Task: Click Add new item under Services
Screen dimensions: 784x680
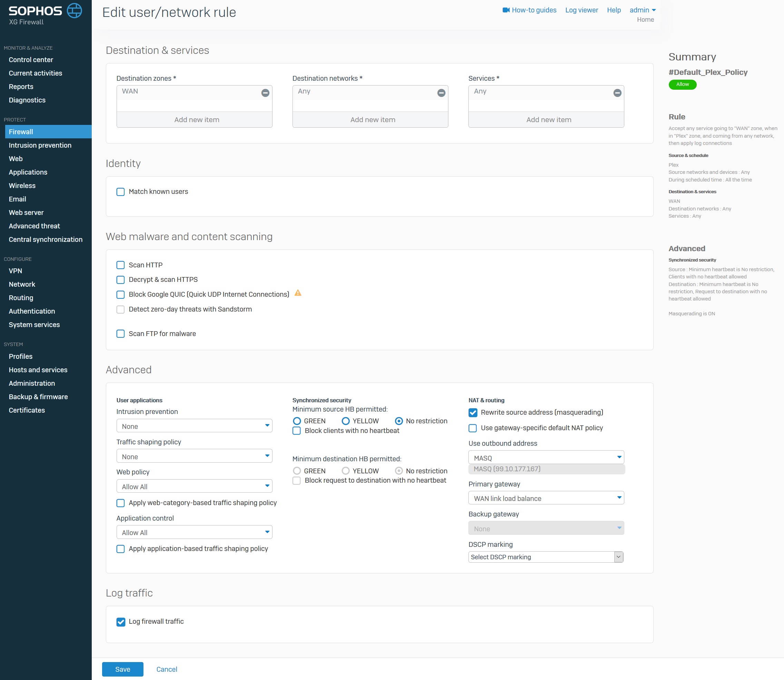Action: pos(548,119)
